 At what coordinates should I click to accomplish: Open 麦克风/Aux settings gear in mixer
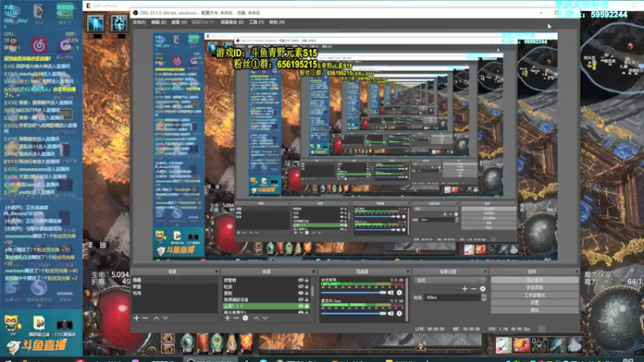pos(399,314)
